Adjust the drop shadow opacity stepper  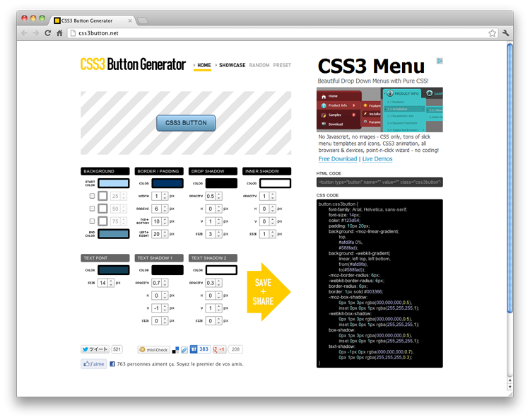[x=219, y=196]
